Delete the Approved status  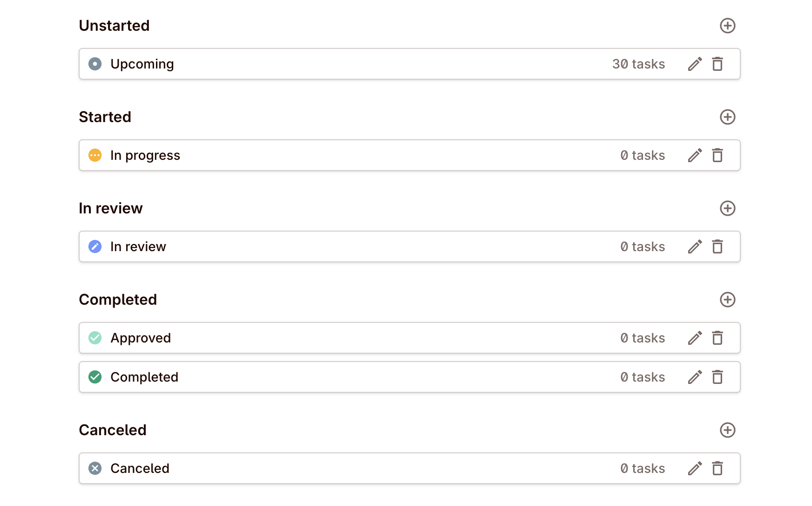click(717, 338)
